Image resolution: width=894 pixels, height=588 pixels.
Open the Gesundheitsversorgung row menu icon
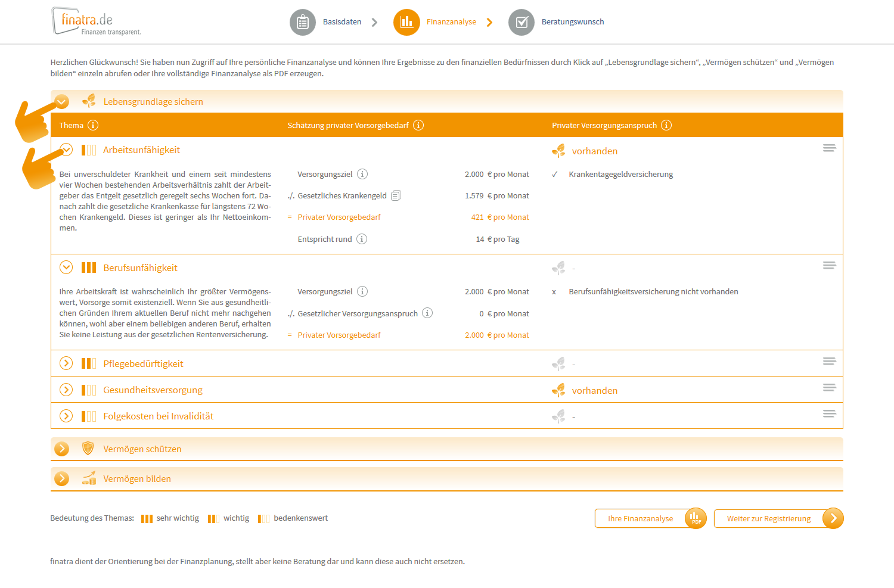[829, 388]
